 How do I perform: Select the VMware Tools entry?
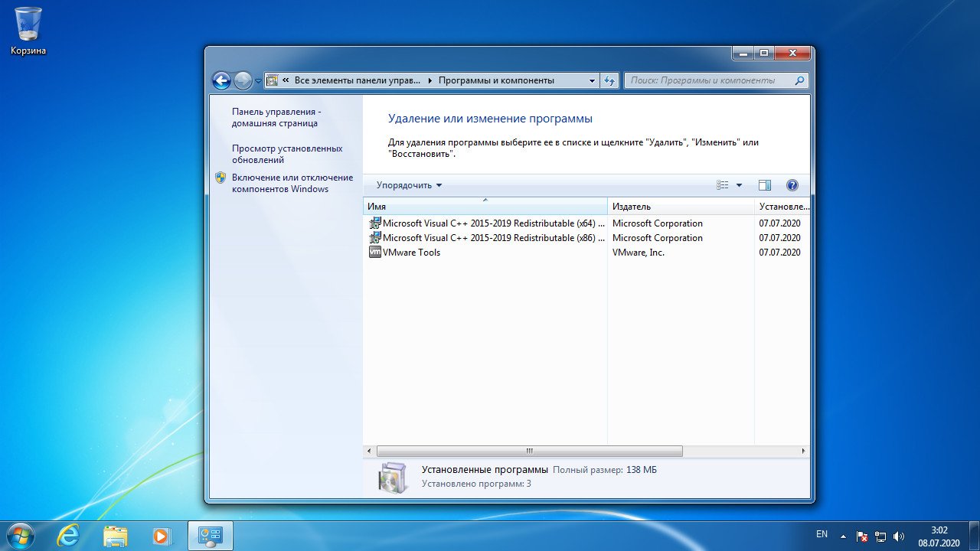[586, 253]
